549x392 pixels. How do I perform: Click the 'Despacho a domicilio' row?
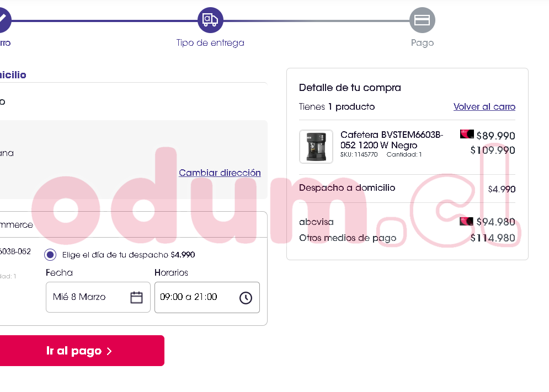[x=407, y=189]
